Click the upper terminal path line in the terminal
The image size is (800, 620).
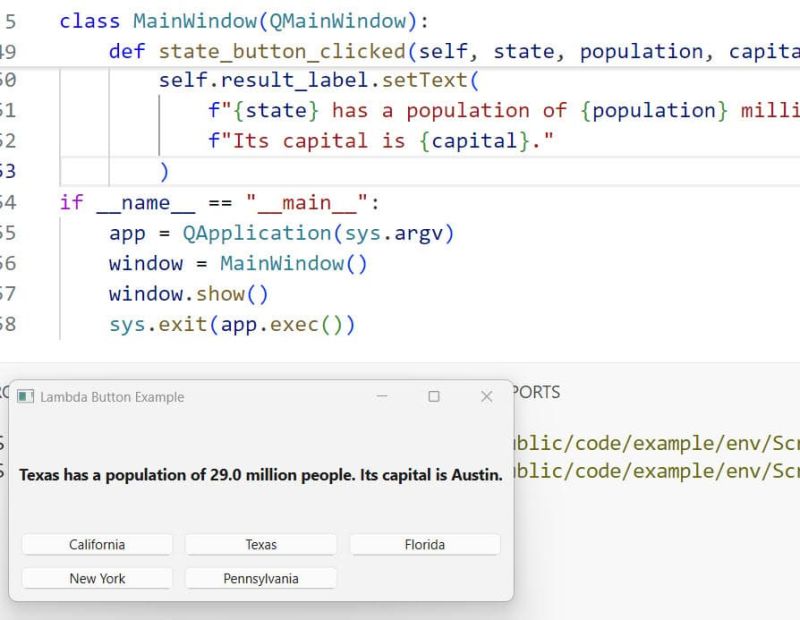656,443
